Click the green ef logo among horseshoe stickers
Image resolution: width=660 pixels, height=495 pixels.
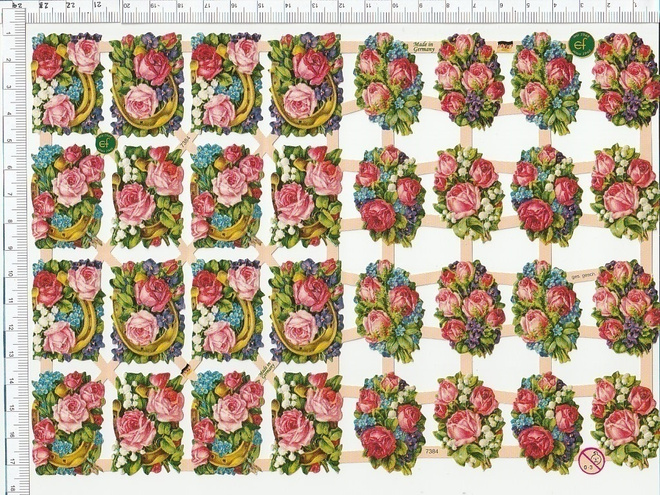point(105,144)
